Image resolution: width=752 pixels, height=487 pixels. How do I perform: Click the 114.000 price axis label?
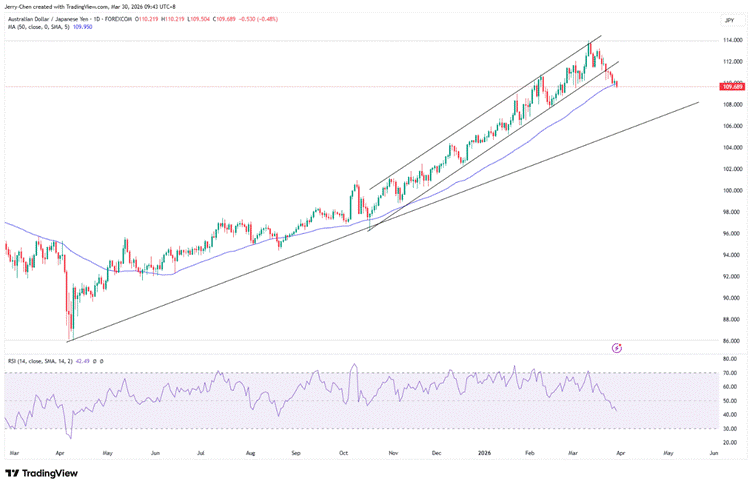pos(732,40)
